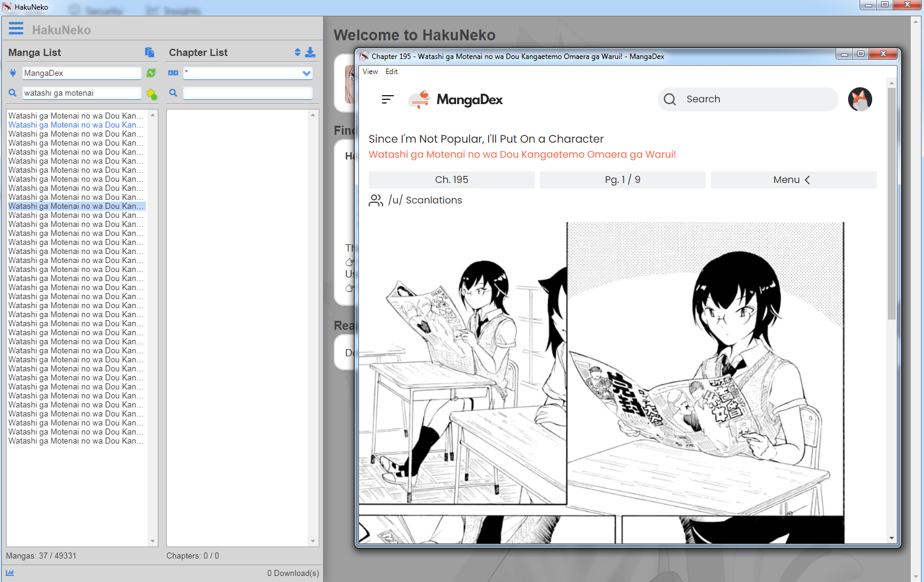Screen dimensions: 924x582
Task: Refresh the manga list with green sync icon
Action: (x=151, y=73)
